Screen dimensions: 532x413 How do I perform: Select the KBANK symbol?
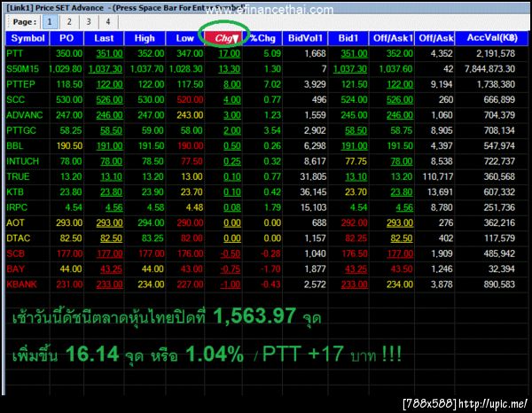[x=21, y=284]
